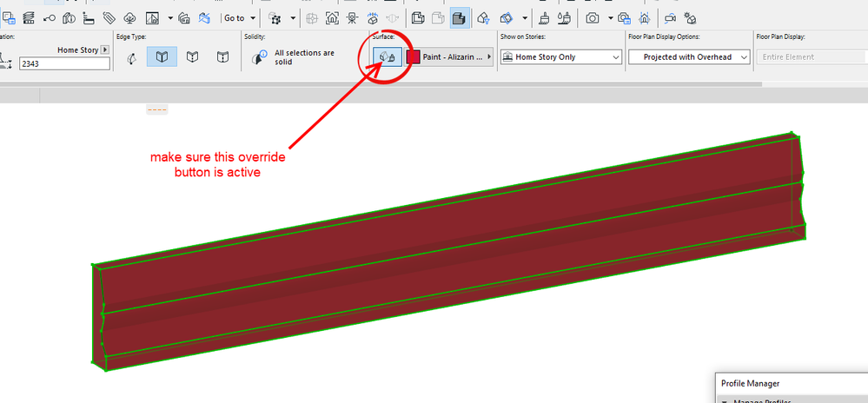This screenshot has width=868, height=403.
Task: Toggle the highlighted shaded solid box icon
Action: (x=460, y=18)
